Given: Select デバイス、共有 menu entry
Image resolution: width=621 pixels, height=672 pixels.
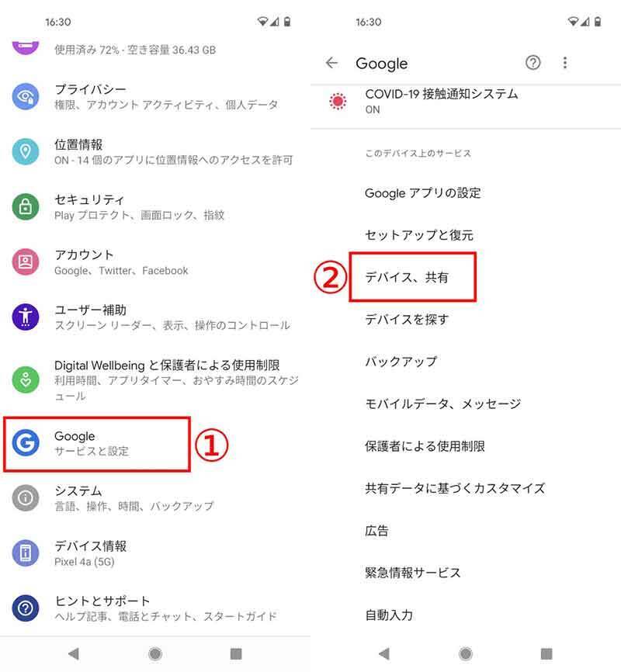Looking at the screenshot, I should point(407,277).
